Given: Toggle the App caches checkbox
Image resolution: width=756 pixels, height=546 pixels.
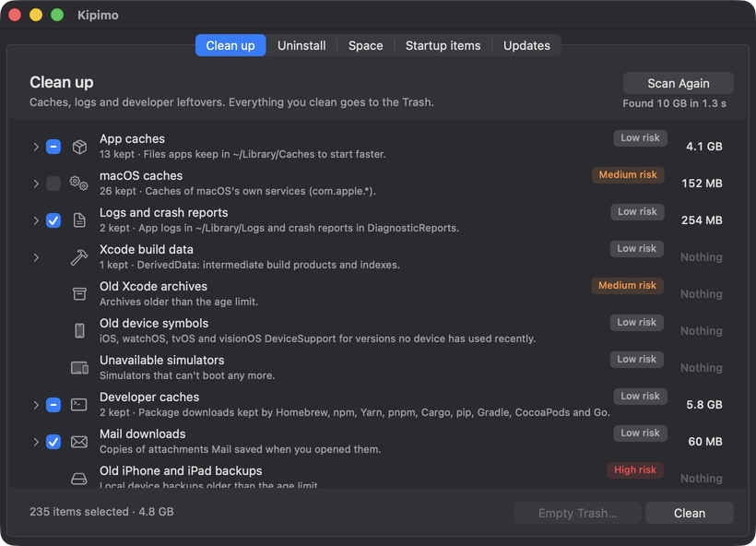Looking at the screenshot, I should tap(53, 147).
